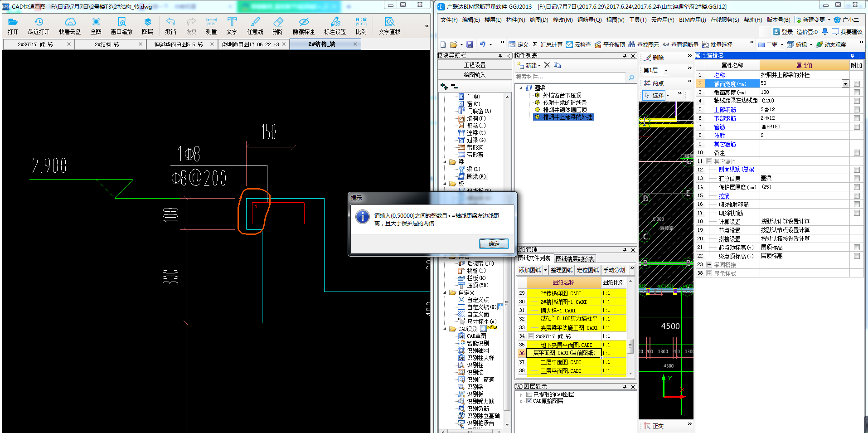Click the 撤销 undo icon in the CAD viewer
The width and height of the screenshot is (868, 433).
click(170, 26)
